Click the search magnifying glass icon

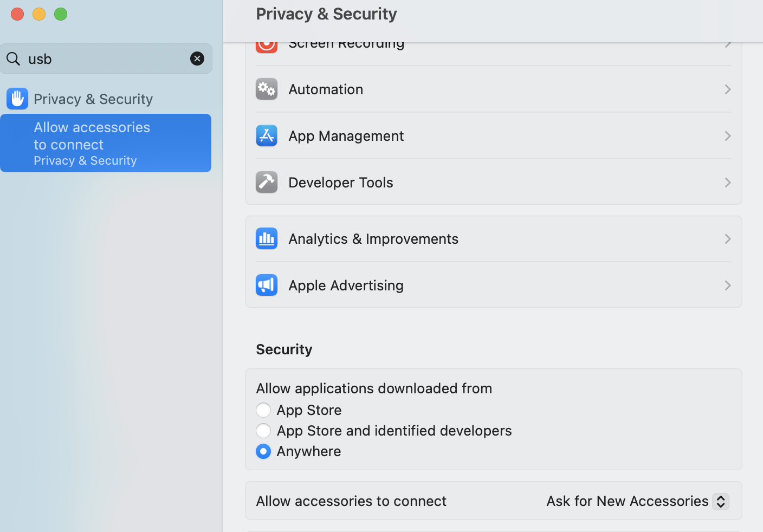[x=14, y=59]
